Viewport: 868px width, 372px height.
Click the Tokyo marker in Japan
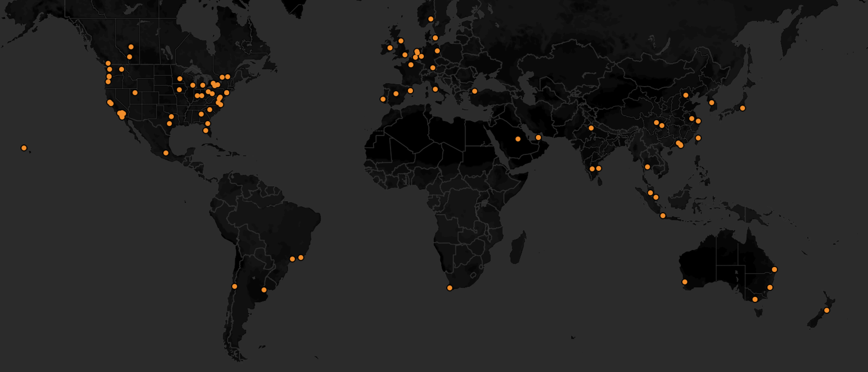click(x=743, y=108)
